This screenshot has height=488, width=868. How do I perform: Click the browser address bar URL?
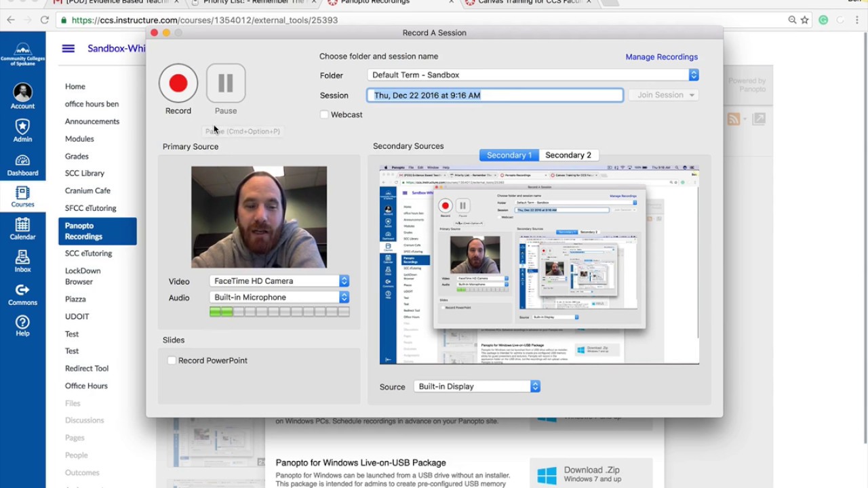(205, 20)
